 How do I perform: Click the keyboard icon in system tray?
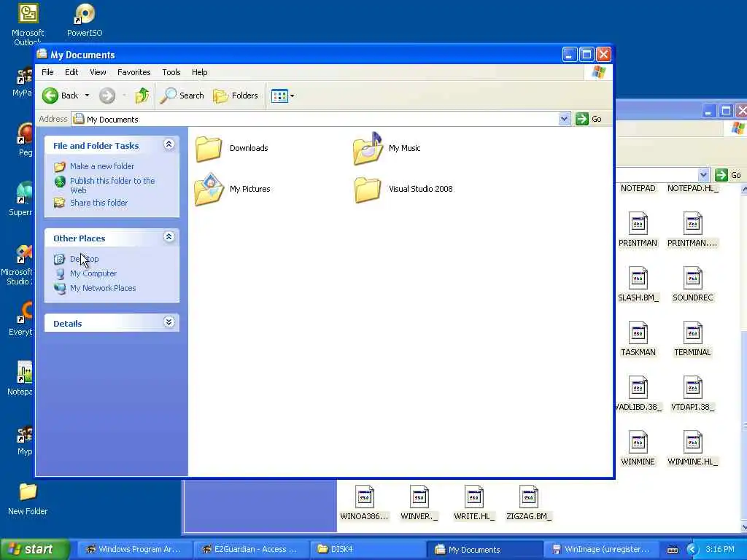point(672,550)
